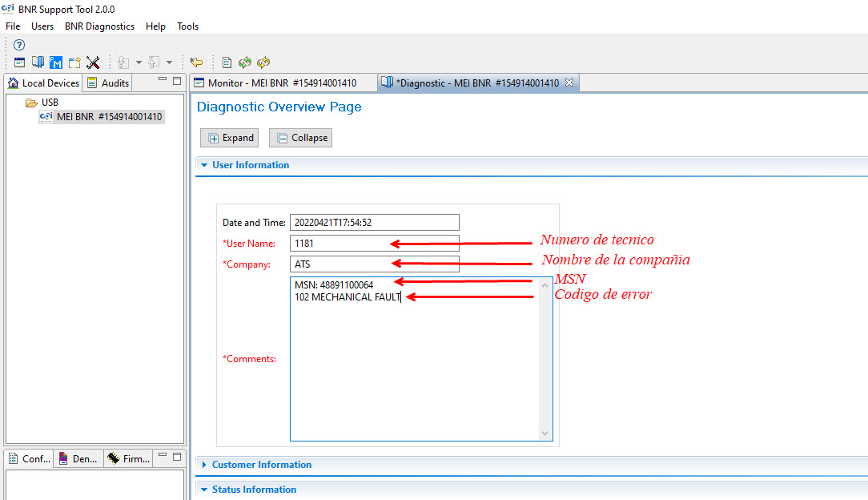Click the User Name input field
The width and height of the screenshot is (868, 500).
374,244
